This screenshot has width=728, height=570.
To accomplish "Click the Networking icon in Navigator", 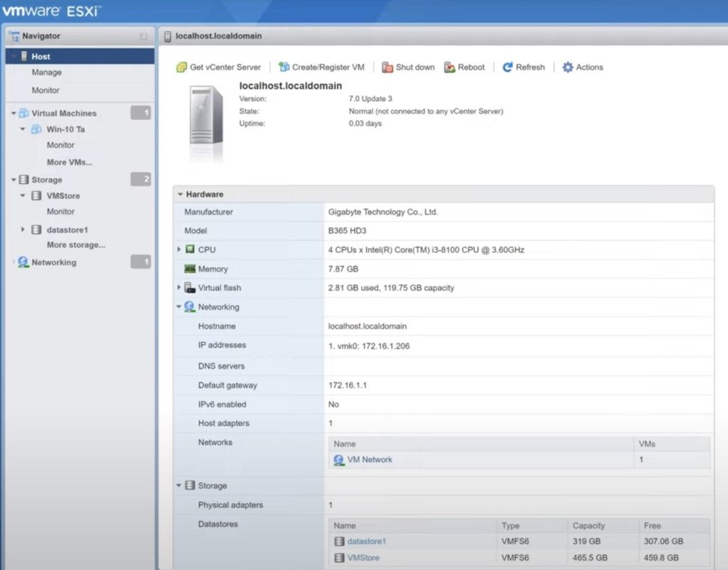I will (x=23, y=262).
